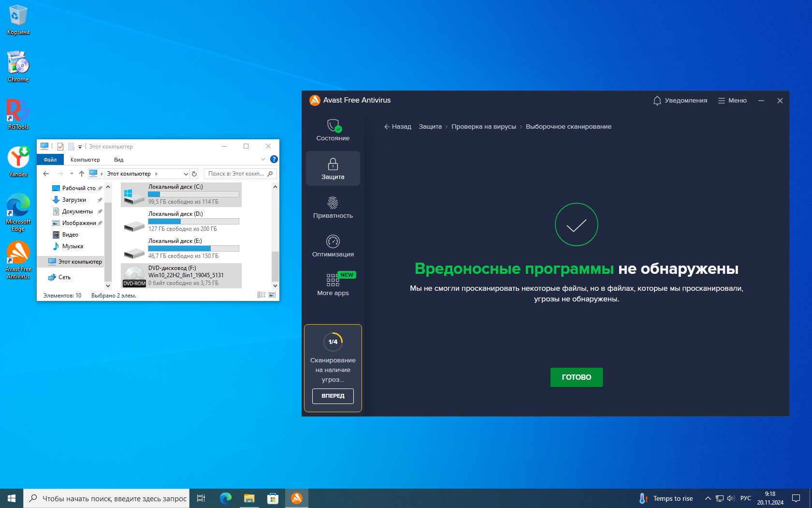Open the Оптимизация speedometer section
The height and width of the screenshot is (508, 812).
coord(333,246)
